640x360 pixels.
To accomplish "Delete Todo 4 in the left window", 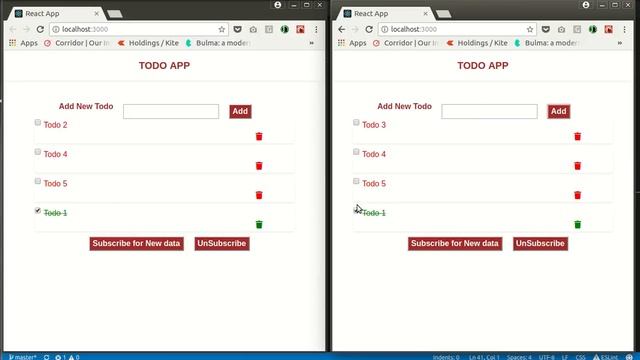I will [x=259, y=166].
